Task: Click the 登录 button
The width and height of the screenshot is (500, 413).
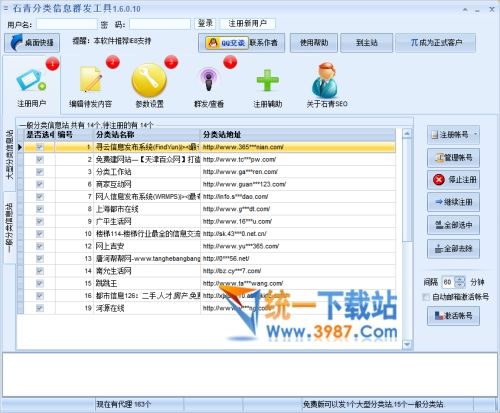Action: [x=205, y=23]
